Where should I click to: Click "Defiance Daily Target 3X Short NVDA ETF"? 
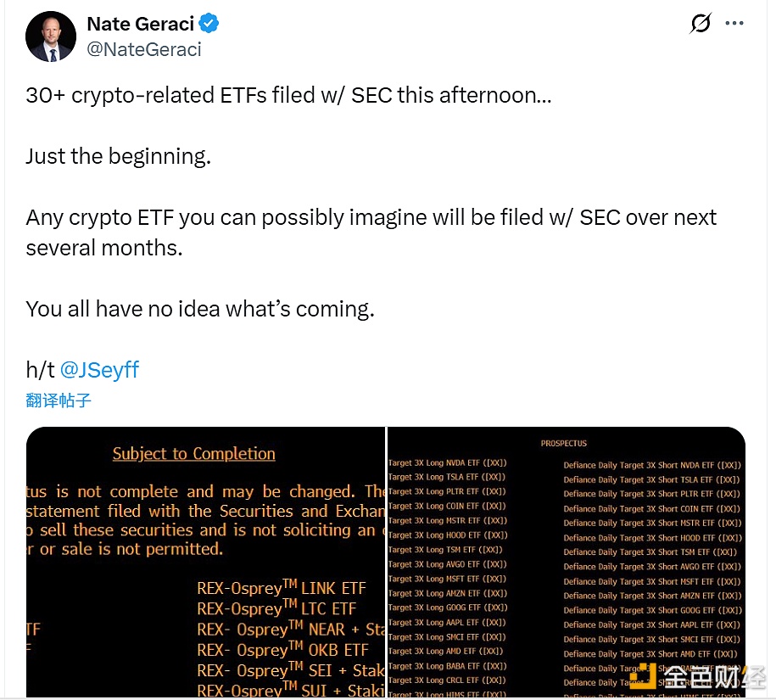652,465
